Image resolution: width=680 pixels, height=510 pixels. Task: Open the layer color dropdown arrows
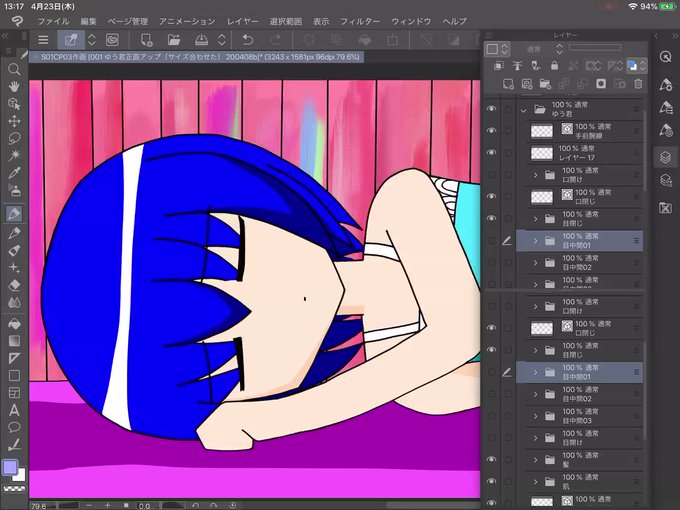coord(642,65)
